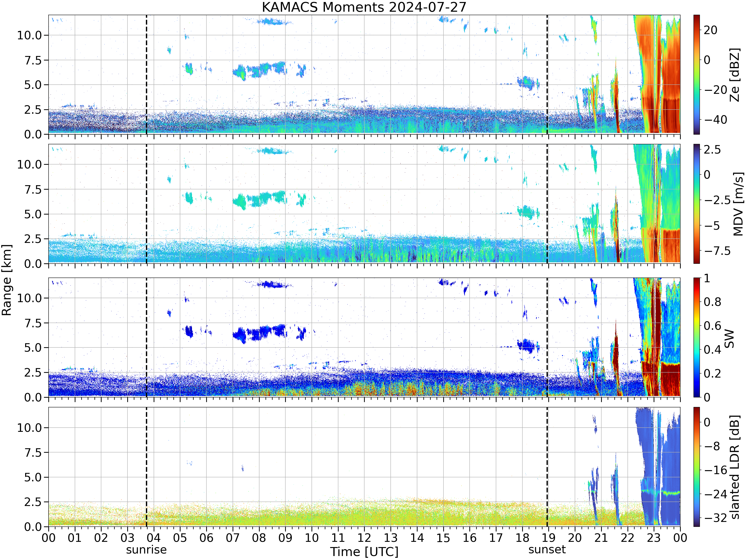This screenshot has width=747, height=560.
Task: Click the MDV [m/s] colorbar
Action: pyautogui.click(x=696, y=204)
